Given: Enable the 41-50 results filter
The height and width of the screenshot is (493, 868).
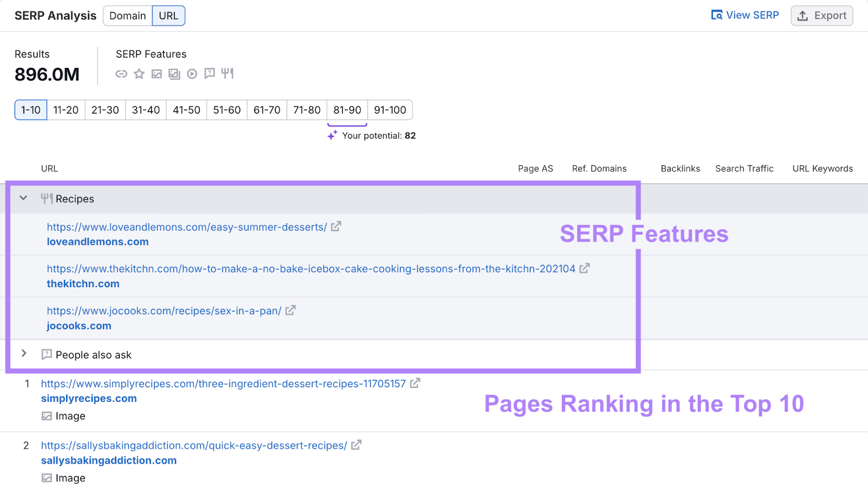Looking at the screenshot, I should 186,110.
